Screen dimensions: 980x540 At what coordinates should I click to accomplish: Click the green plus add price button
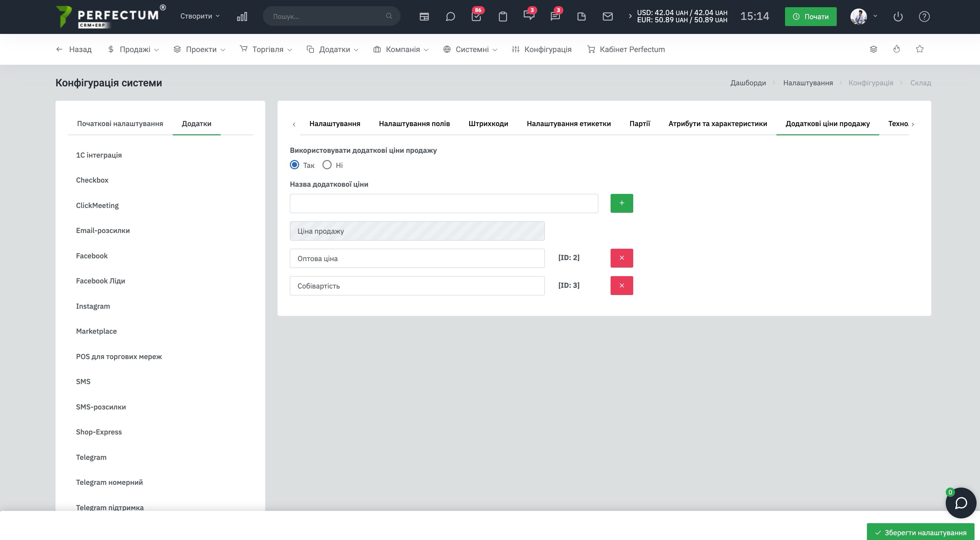(x=622, y=204)
